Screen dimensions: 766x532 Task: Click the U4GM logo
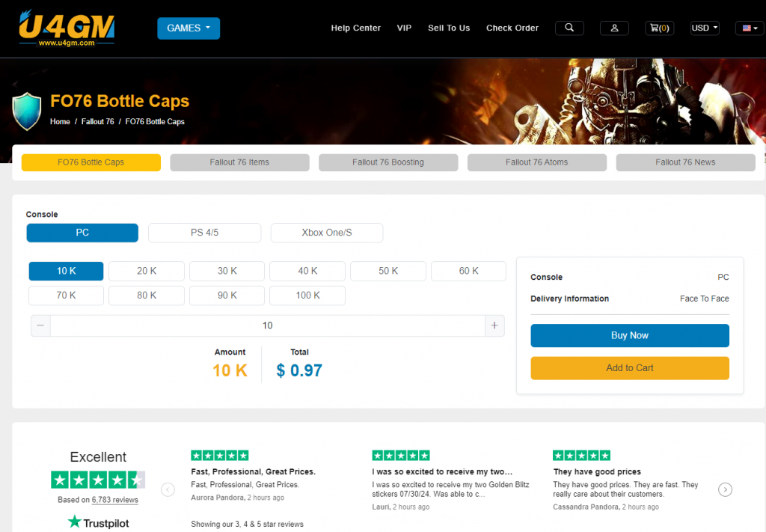[x=66, y=28]
